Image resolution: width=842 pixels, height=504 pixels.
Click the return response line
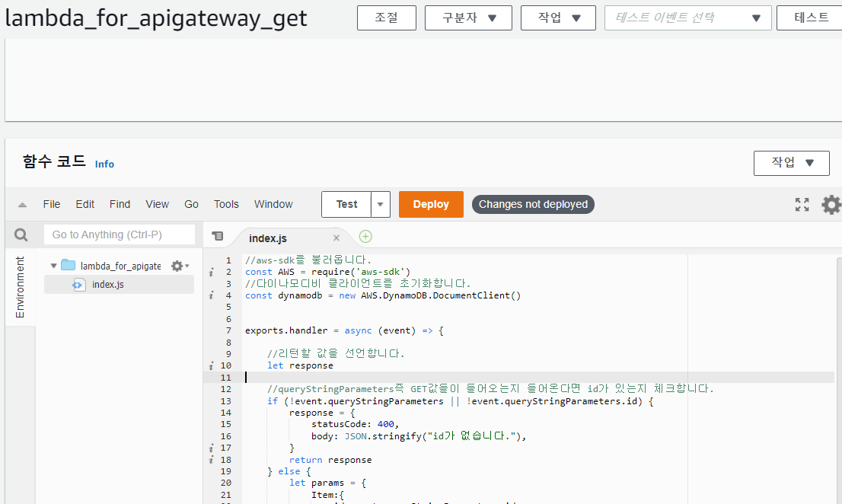[330, 459]
